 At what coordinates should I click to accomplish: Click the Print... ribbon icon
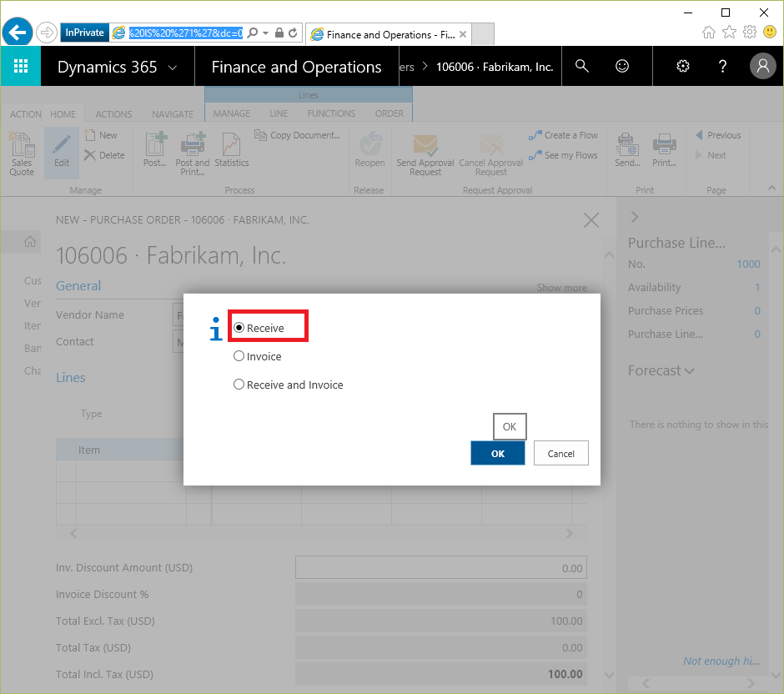(664, 149)
